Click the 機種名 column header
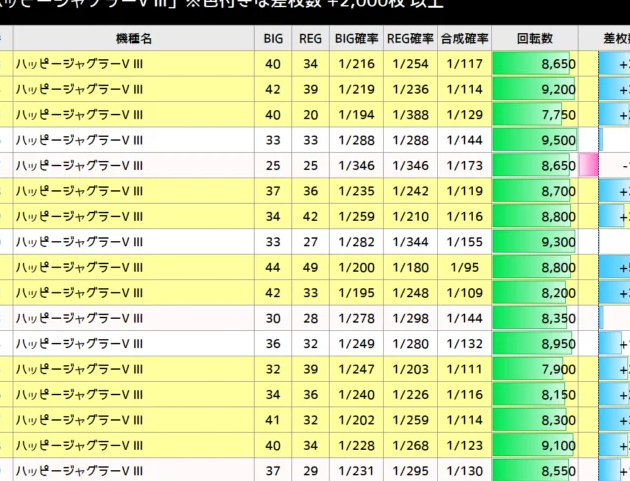Screen dimensions: 630x481 [133, 38]
